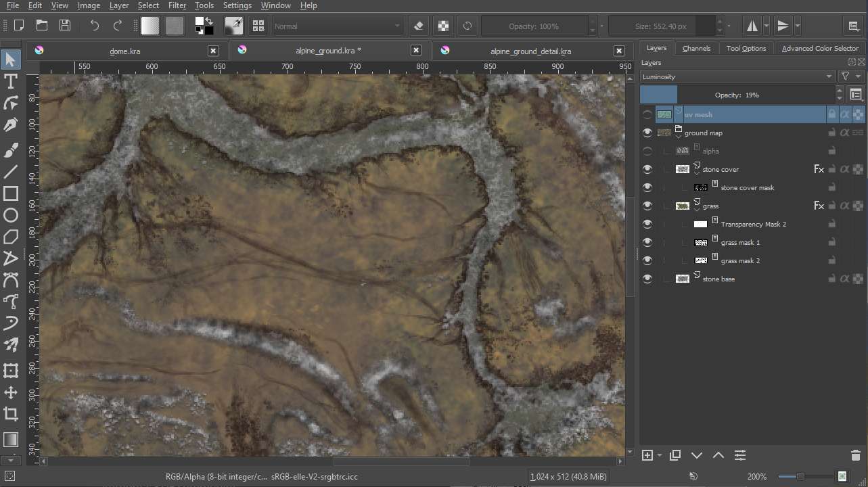Open the layer blending mode Luminosity dropdown
Image resolution: width=868 pixels, height=487 pixels.
737,76
